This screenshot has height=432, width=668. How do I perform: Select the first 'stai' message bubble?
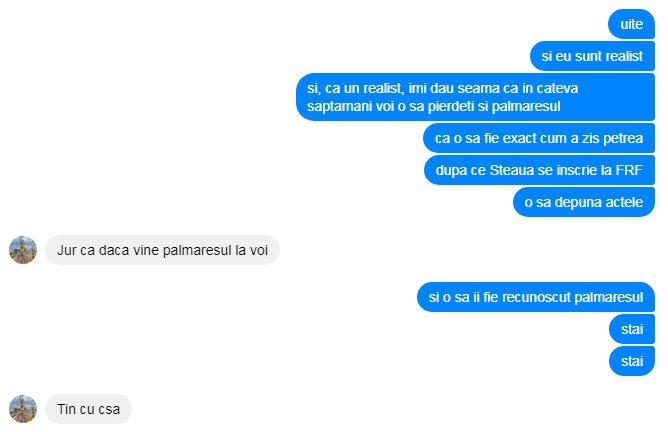click(x=632, y=329)
